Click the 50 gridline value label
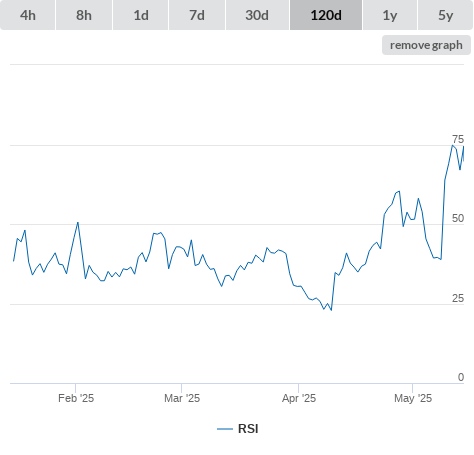This screenshot has width=474, height=455. [458, 218]
